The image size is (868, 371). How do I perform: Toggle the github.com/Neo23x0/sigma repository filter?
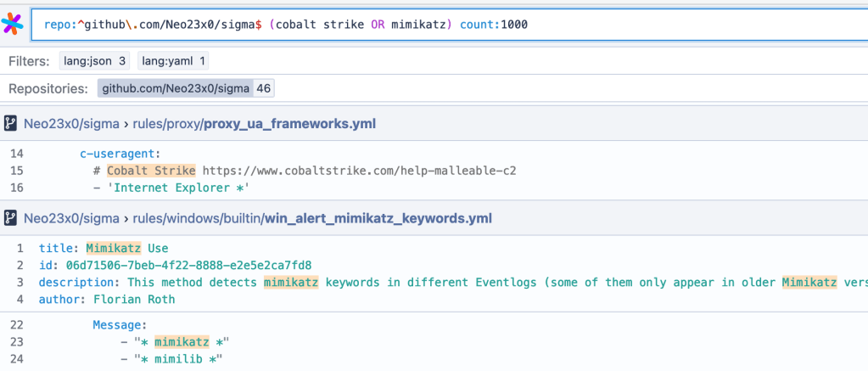[x=185, y=88]
